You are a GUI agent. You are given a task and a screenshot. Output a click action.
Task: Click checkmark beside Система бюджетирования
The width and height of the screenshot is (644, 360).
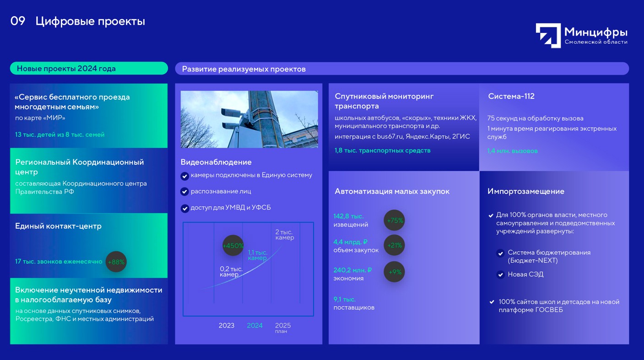pos(501,253)
